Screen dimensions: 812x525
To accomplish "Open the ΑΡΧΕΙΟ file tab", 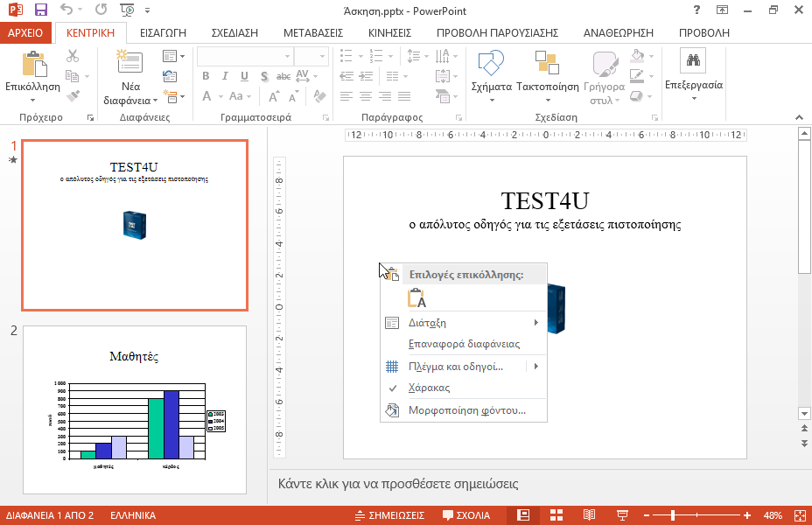I will click(25, 33).
